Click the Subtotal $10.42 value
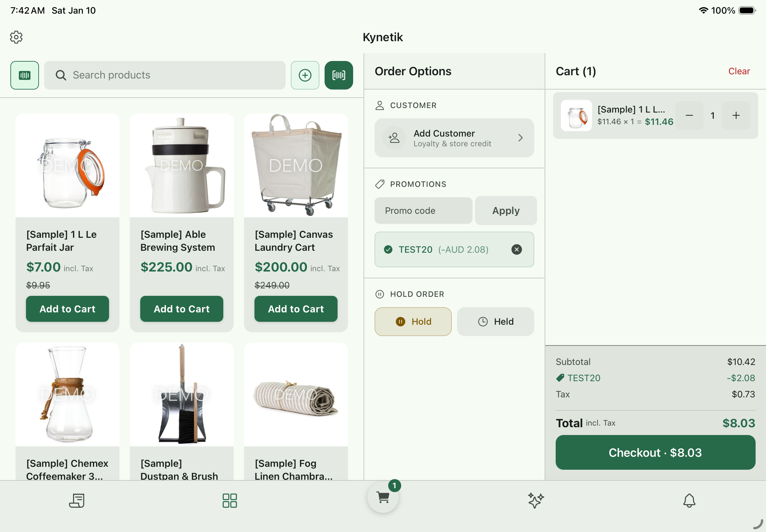766x532 pixels. coord(741,362)
